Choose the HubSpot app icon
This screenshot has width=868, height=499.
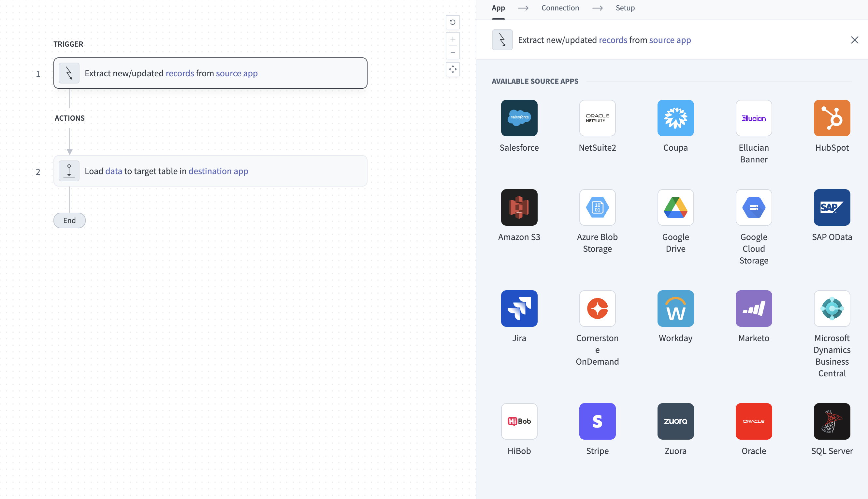832,118
